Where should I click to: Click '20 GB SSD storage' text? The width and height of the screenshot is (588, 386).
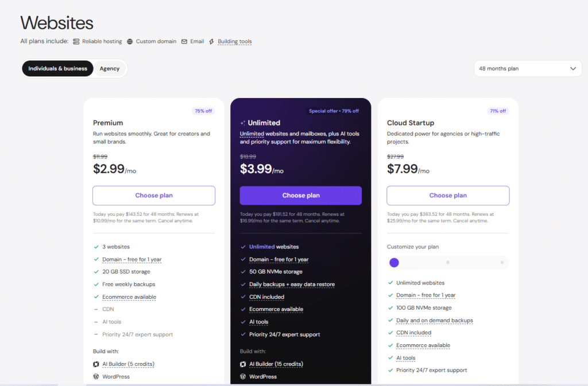point(126,272)
